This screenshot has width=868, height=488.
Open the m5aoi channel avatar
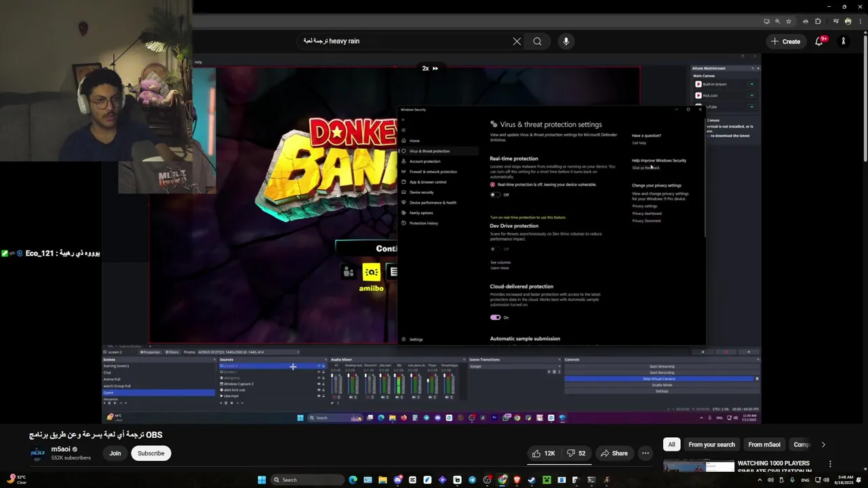click(x=38, y=453)
